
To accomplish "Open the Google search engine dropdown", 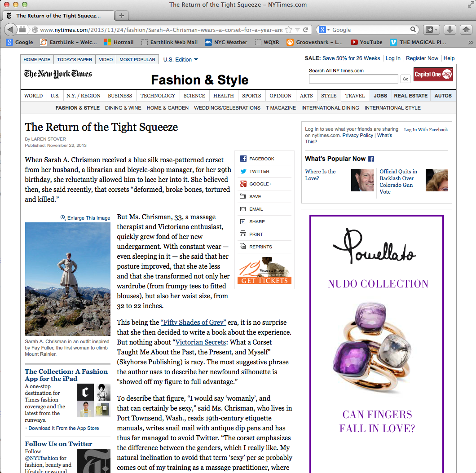I will click(x=325, y=30).
